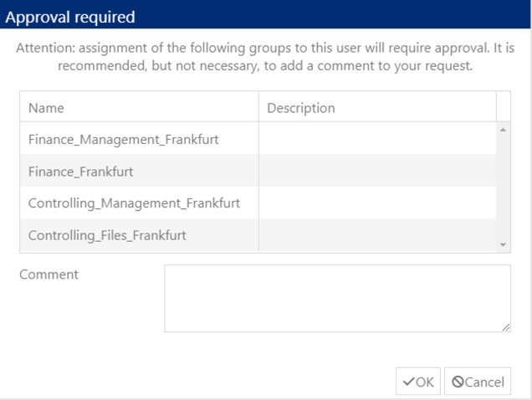Image resolution: width=532 pixels, height=400 pixels.
Task: Click the Approval required title bar
Action: click(265, 14)
